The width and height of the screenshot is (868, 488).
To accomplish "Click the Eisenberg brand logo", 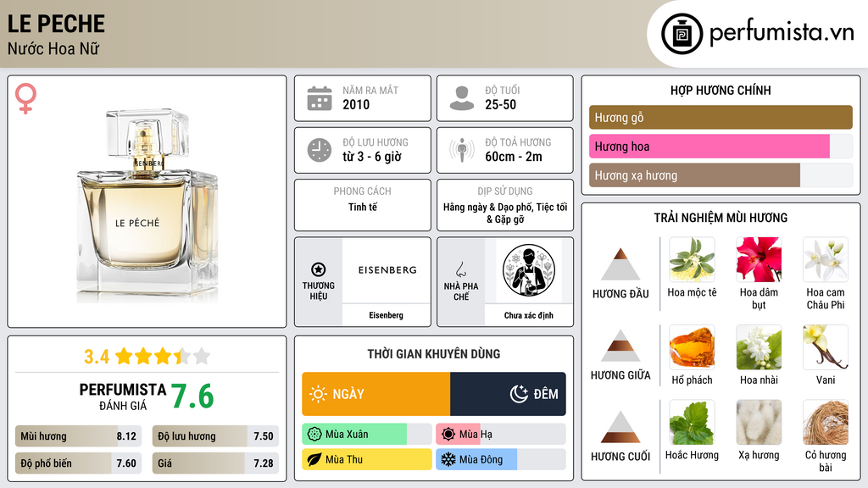I will click(x=387, y=270).
